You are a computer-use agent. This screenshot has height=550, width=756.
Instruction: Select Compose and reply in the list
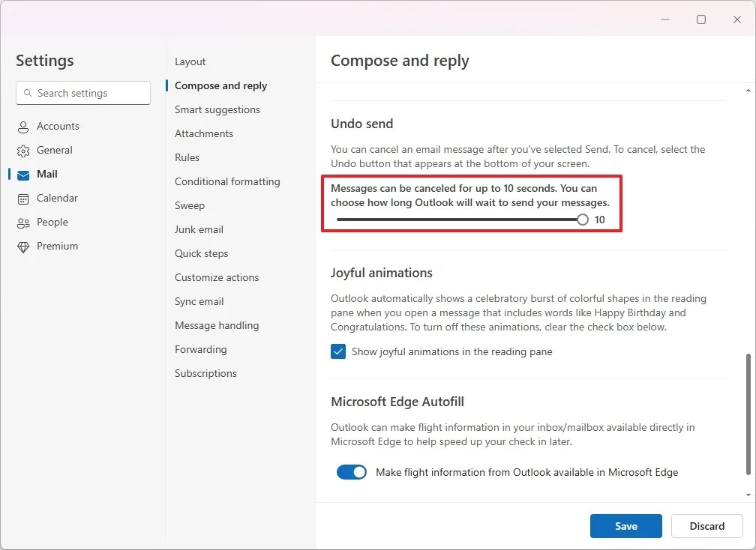(x=220, y=85)
